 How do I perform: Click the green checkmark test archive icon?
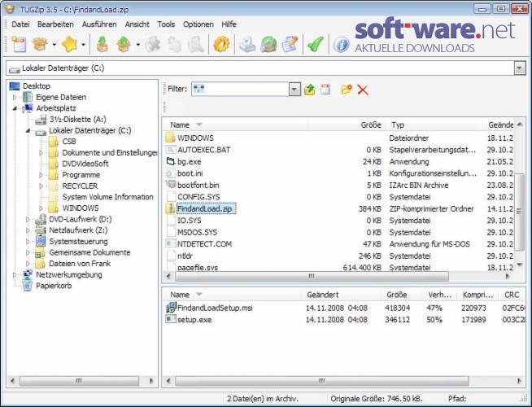pos(315,44)
